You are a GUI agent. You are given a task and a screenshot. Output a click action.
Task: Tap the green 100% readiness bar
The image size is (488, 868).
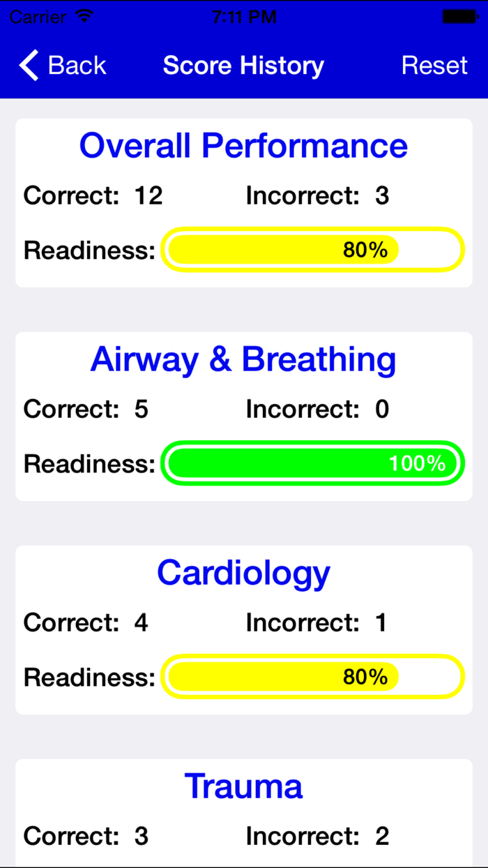click(x=312, y=463)
